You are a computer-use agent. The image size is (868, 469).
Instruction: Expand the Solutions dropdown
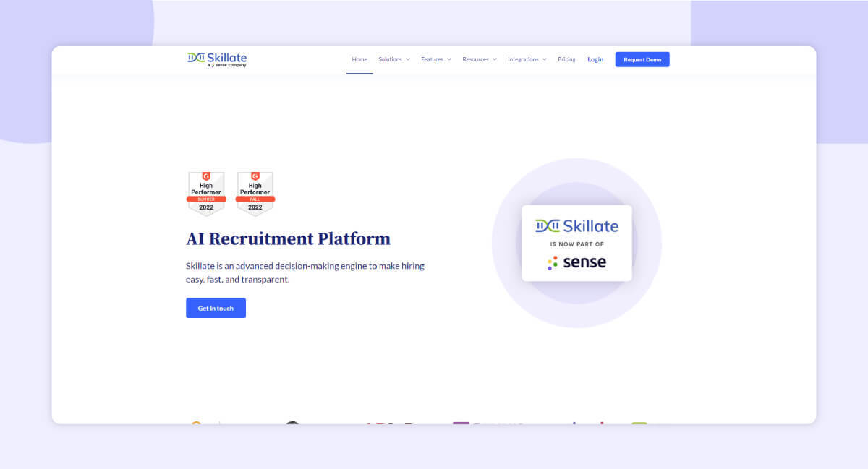(x=393, y=59)
